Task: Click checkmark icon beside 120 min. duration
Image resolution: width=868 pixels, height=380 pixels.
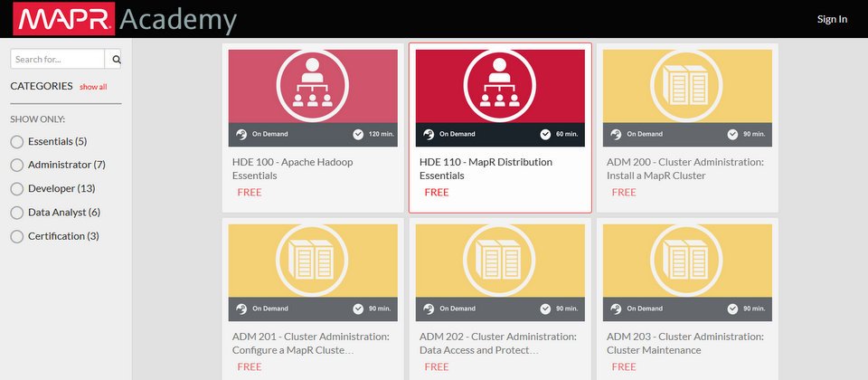Action: [358, 134]
